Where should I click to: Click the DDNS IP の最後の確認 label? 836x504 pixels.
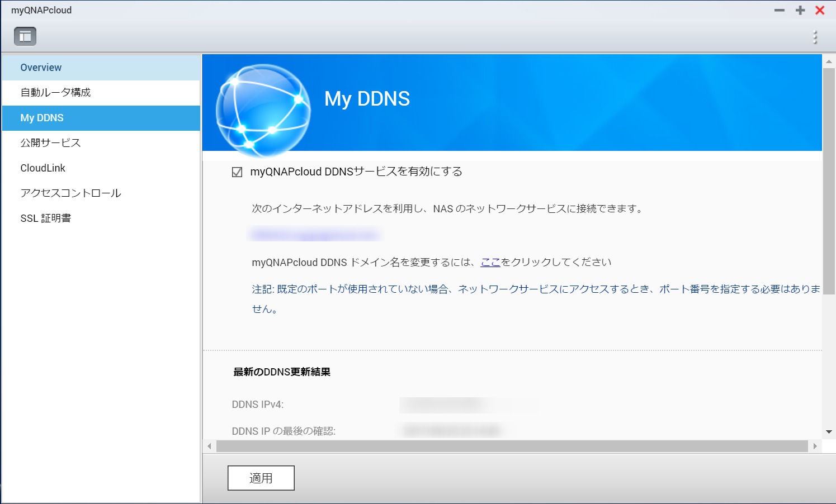[284, 431]
